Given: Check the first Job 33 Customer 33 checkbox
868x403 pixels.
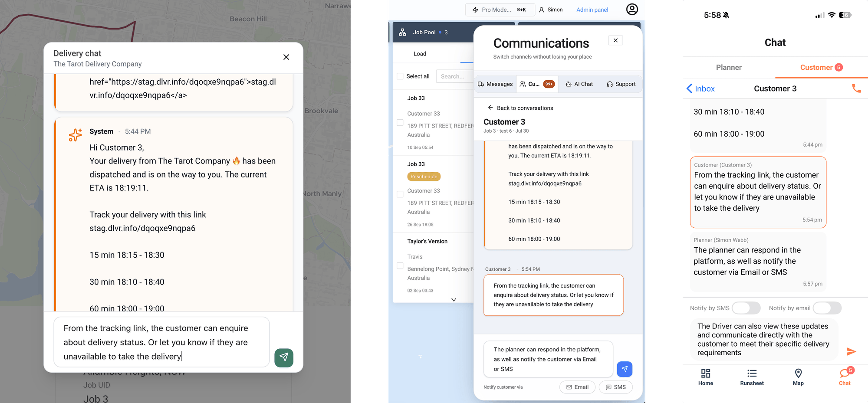Looking at the screenshot, I should click(x=400, y=123).
